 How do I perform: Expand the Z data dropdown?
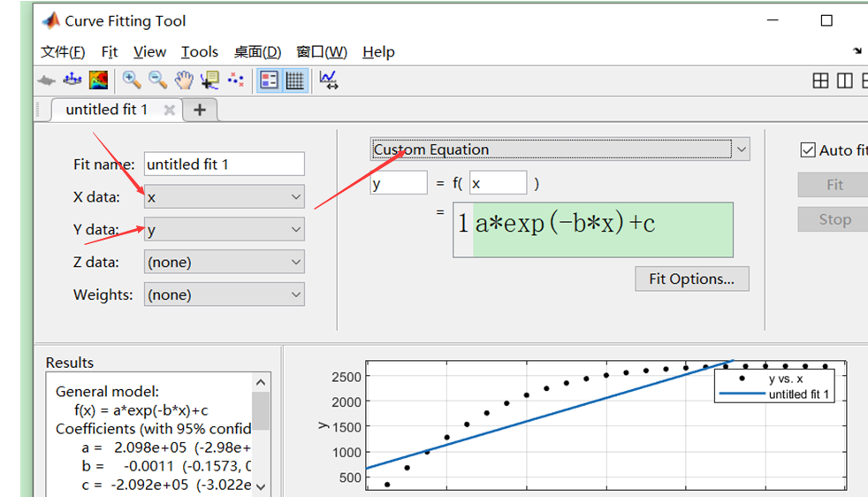pyautogui.click(x=225, y=262)
